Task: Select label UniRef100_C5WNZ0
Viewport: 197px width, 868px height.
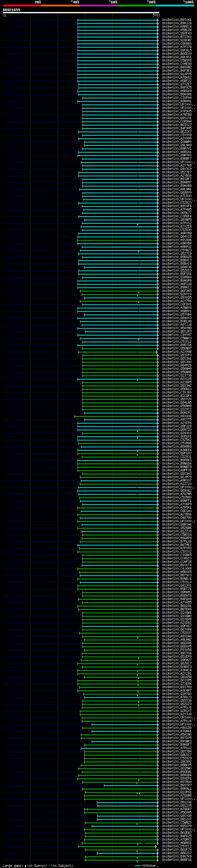Action: (x=176, y=822)
